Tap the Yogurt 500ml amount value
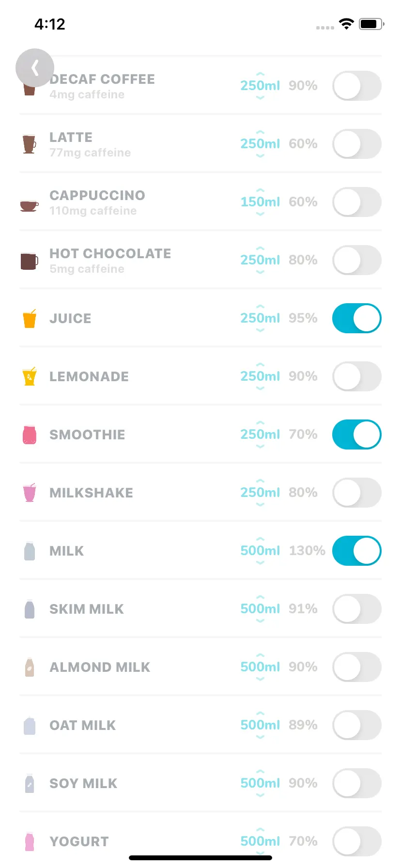401x868 pixels. 261,841
